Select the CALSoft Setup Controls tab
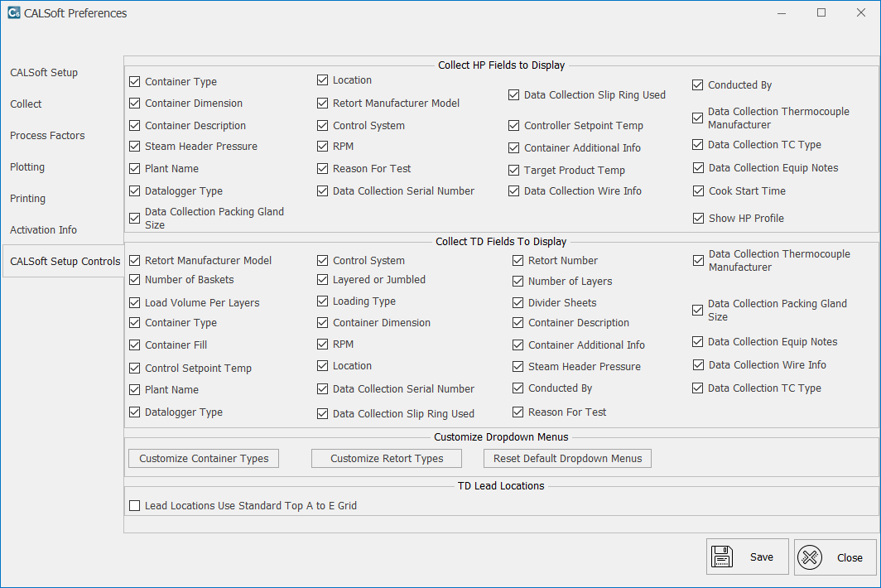The image size is (881, 588). [64, 262]
